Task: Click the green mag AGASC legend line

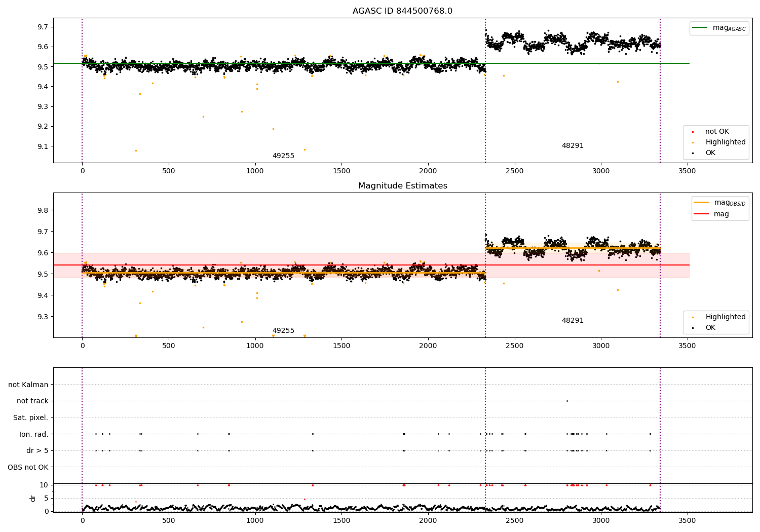Action: pyautogui.click(x=700, y=28)
